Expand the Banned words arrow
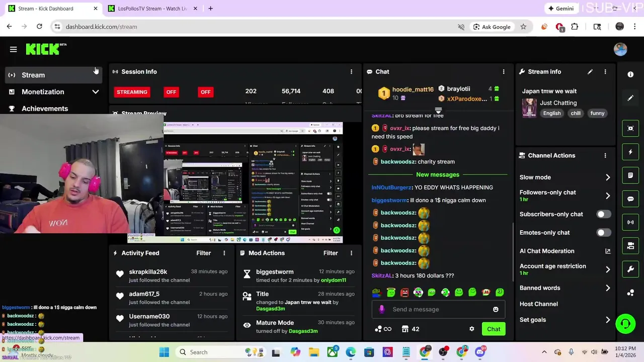This screenshot has width=644, height=362. click(x=608, y=288)
